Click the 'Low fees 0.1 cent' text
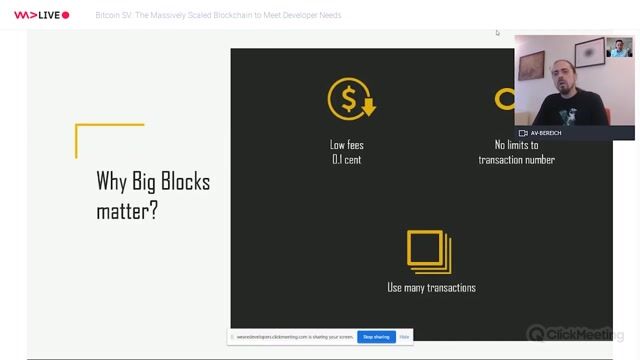 (347, 152)
